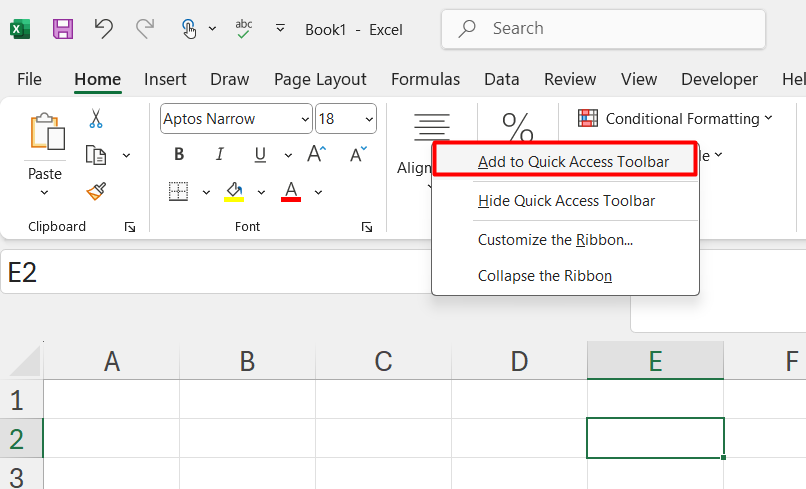Open the Review tab
The height and width of the screenshot is (489, 806).
coord(570,79)
